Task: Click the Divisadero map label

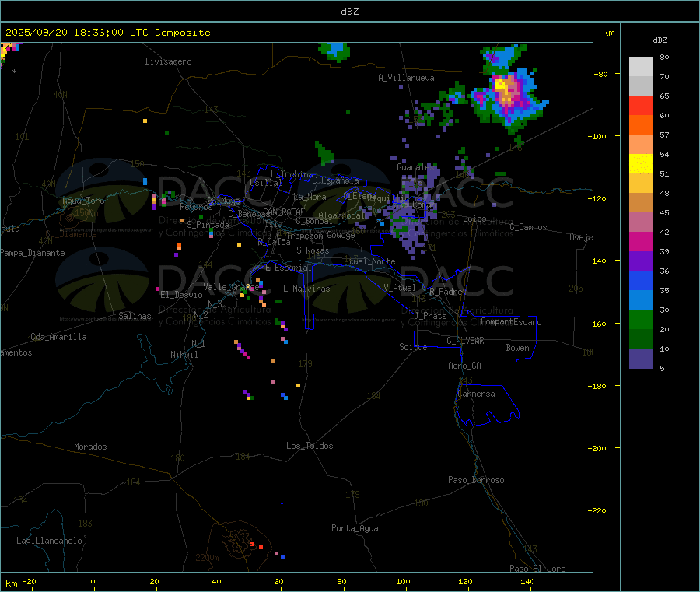Action: coord(168,61)
